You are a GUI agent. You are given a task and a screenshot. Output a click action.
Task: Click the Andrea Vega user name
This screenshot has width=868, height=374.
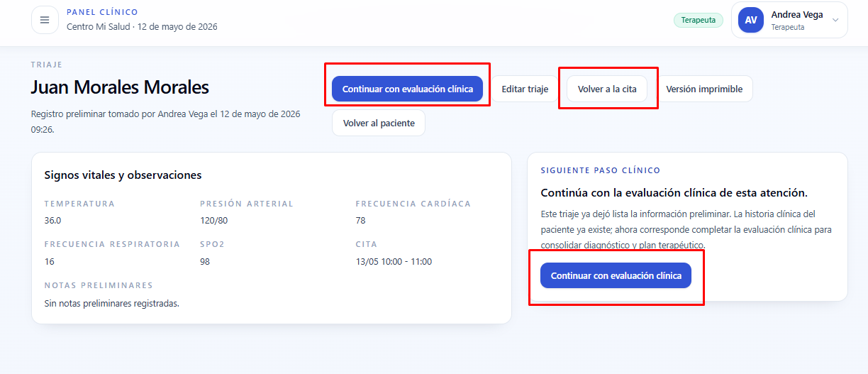[x=797, y=15]
